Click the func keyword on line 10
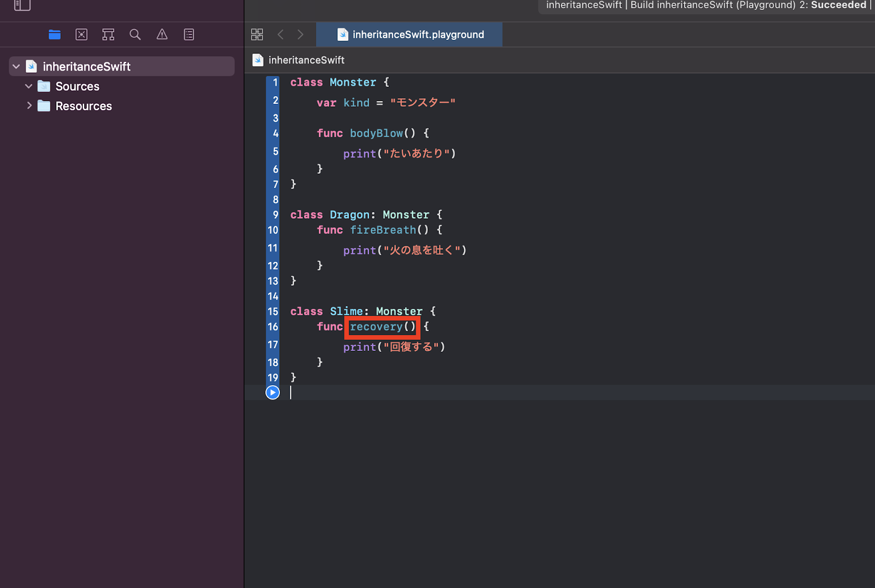The image size is (875, 588). pos(330,230)
